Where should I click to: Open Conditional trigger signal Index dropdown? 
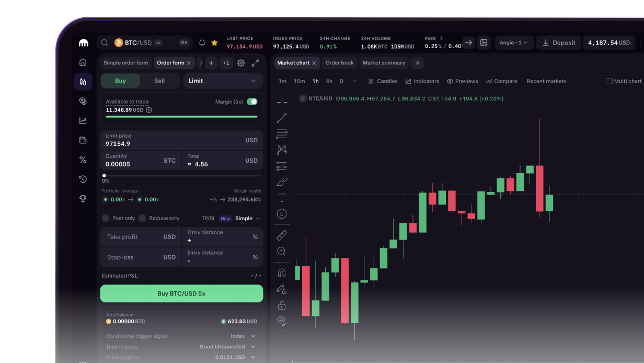tap(243, 336)
